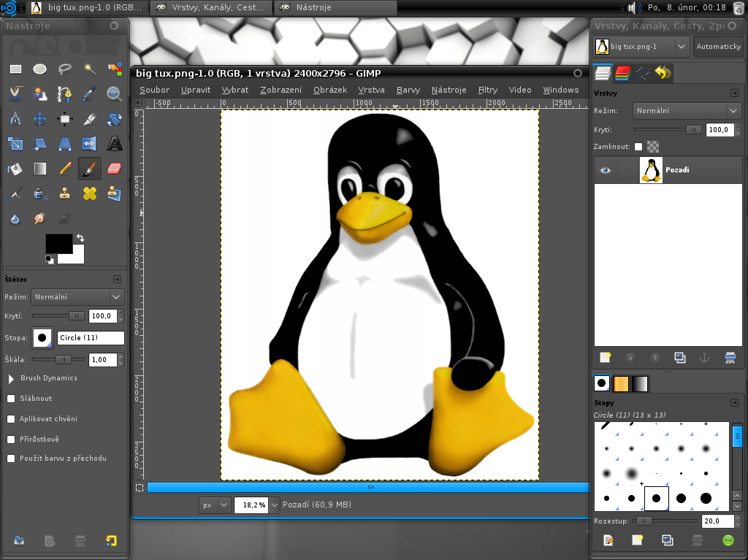Choose the Clone stamp tool
748x560 pixels.
tap(65, 193)
